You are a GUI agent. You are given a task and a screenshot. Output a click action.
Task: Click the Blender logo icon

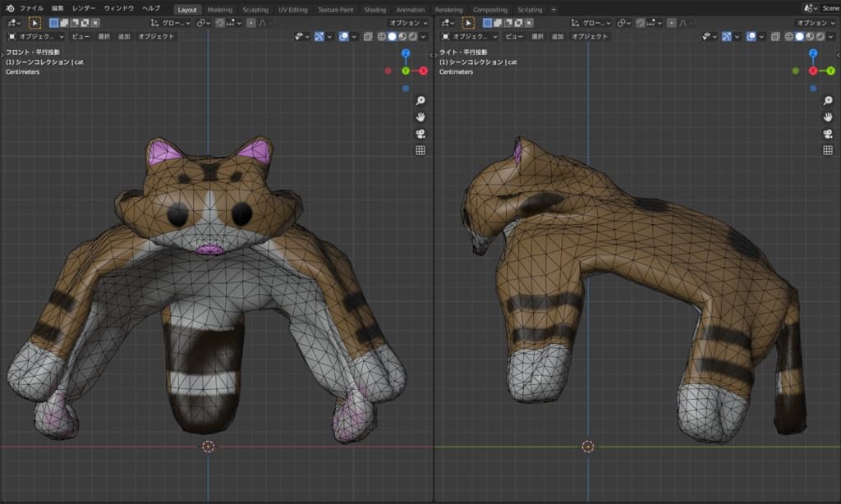click(x=9, y=8)
